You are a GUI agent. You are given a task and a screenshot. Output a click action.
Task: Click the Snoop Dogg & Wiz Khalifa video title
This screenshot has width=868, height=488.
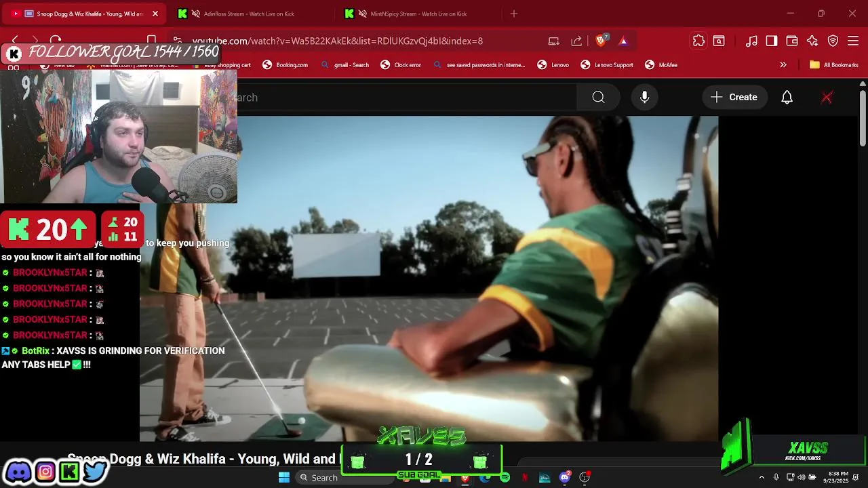coord(203,459)
